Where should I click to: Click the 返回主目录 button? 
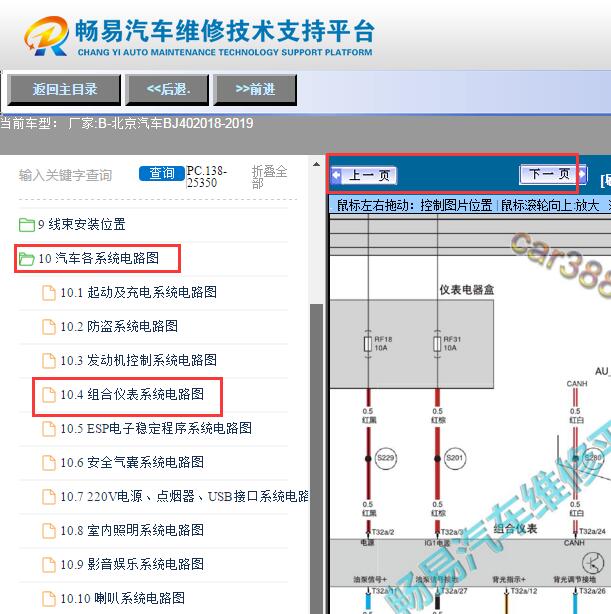click(x=64, y=90)
